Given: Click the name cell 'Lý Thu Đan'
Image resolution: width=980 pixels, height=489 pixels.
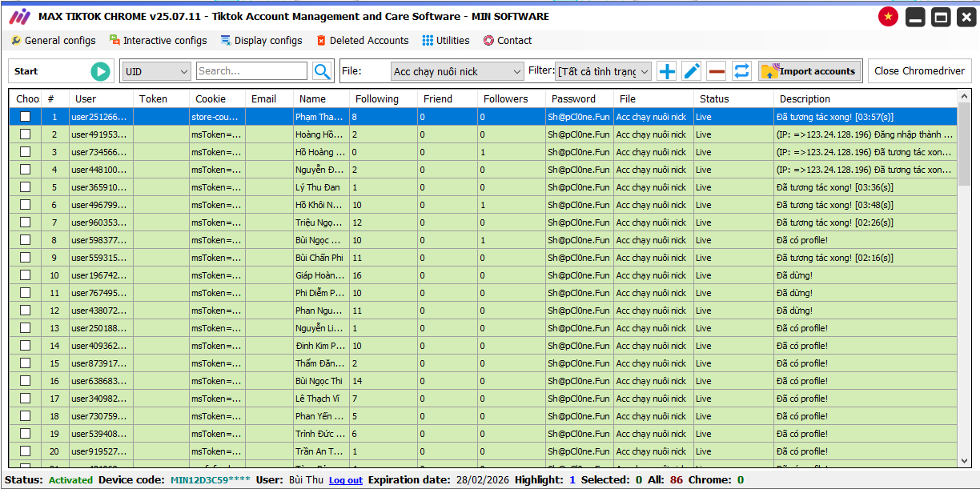Looking at the screenshot, I should [321, 187].
